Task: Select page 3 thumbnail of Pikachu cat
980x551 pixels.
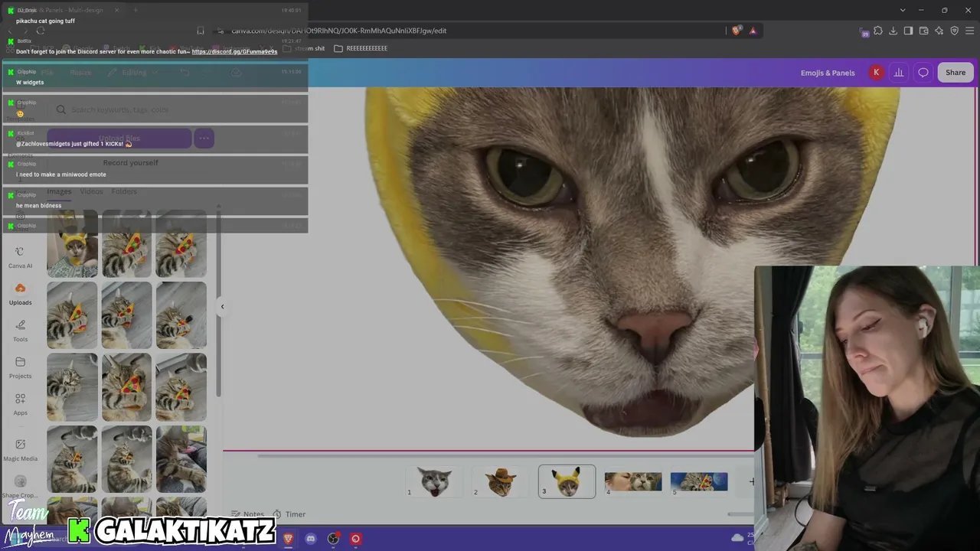Action: pyautogui.click(x=567, y=481)
